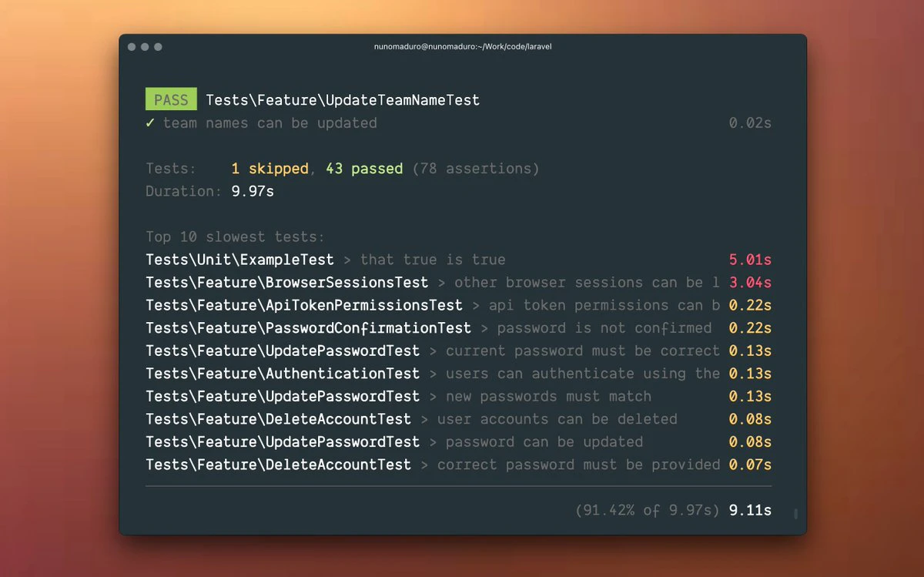
Task: Click 0.22s time of ApiTokenPermissionsTest row
Action: pyautogui.click(x=750, y=305)
